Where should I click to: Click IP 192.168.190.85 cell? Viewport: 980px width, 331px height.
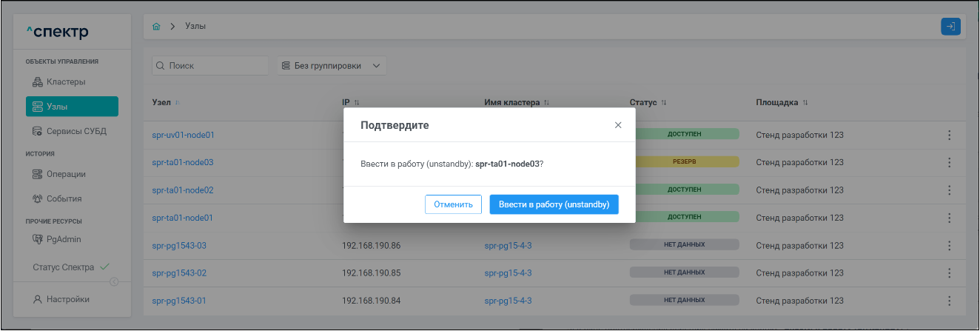point(371,273)
